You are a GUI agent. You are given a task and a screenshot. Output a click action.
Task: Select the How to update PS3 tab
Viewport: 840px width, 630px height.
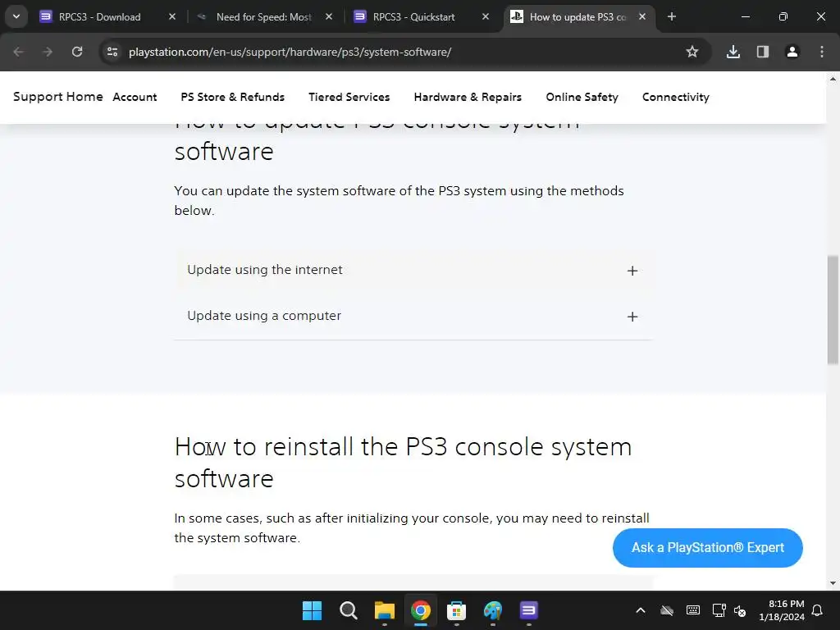coord(577,16)
